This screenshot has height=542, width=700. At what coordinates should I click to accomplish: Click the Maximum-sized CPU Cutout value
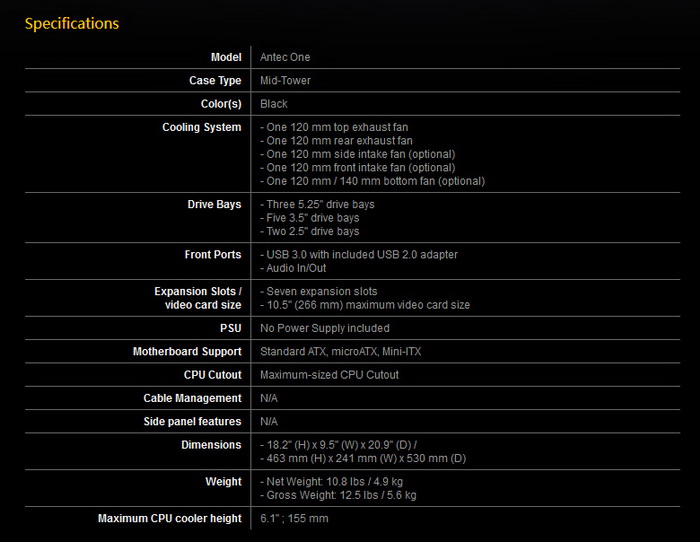point(329,375)
